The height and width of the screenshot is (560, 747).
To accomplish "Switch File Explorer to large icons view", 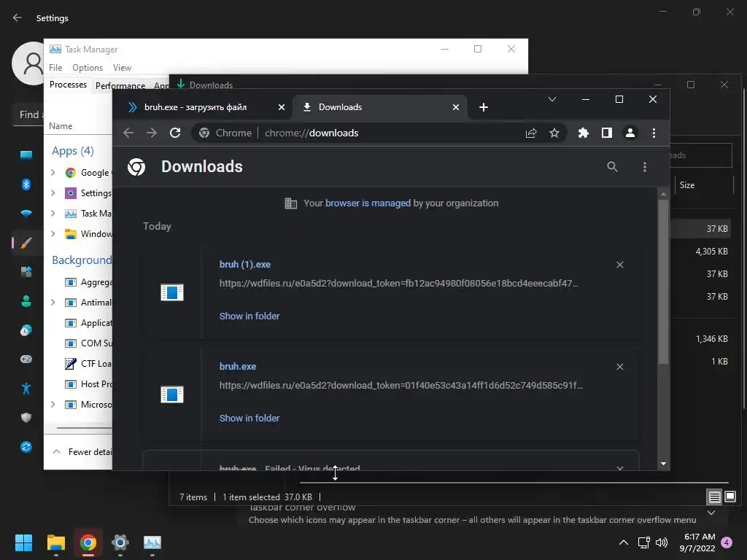I will [729, 497].
